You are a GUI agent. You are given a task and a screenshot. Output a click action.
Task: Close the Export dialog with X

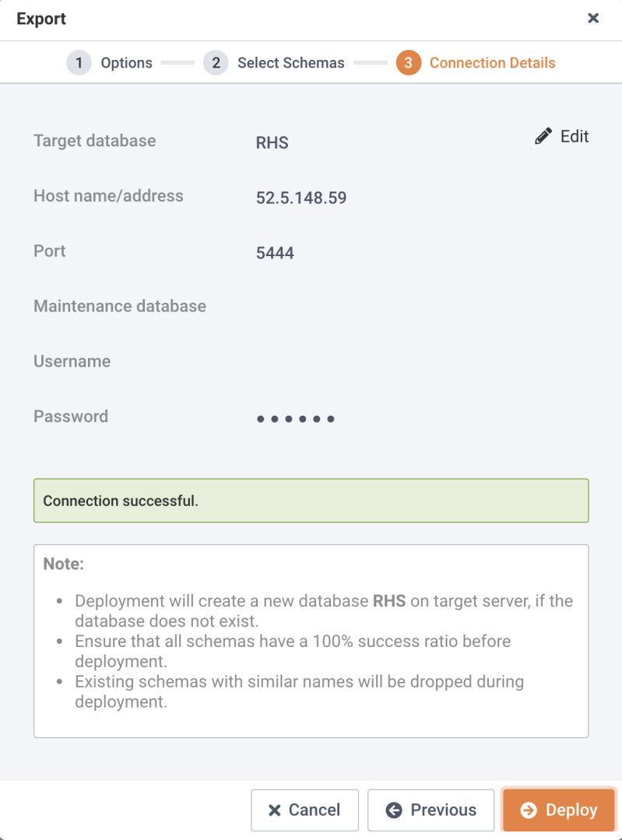point(593,18)
